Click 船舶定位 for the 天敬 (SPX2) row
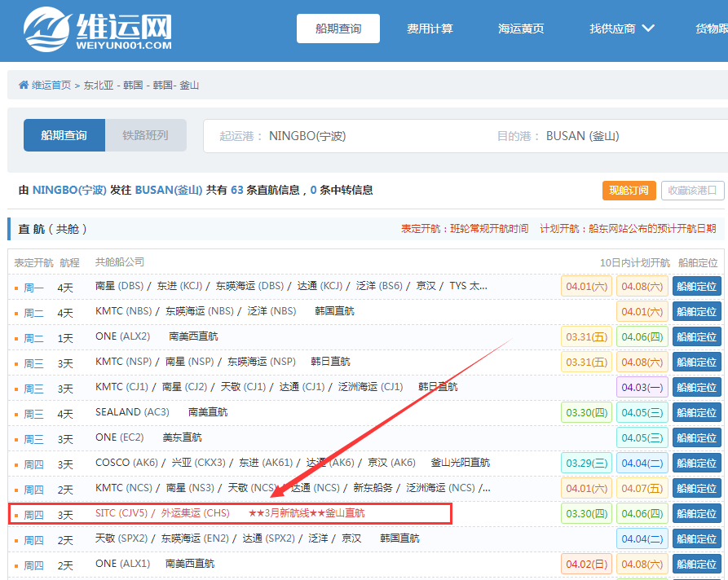Viewport: 728px width, 580px height. coord(696,539)
